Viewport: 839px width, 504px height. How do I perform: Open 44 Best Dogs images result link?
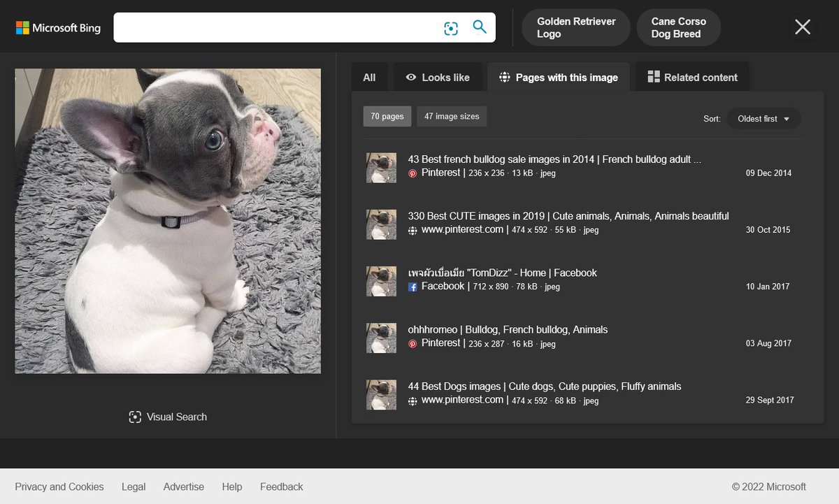[545, 386]
